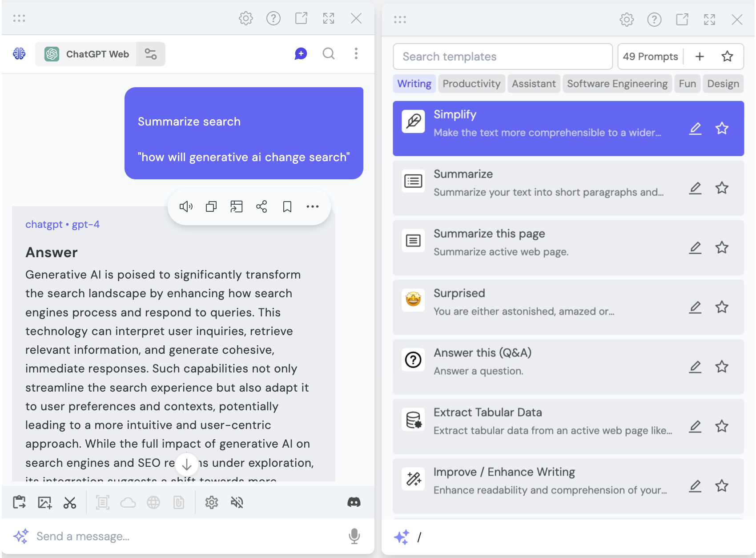
Task: Select the Productivity category tab
Action: pyautogui.click(x=472, y=84)
